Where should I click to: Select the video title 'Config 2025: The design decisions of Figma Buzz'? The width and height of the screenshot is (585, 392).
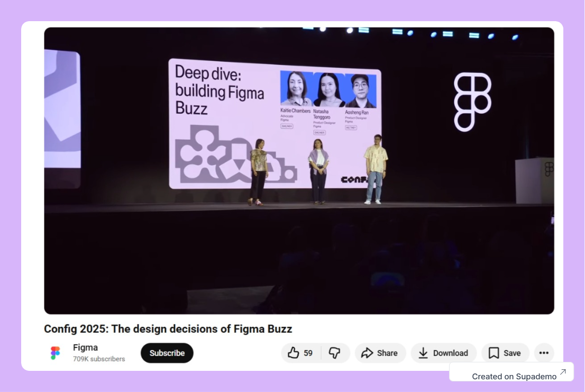[168, 329]
